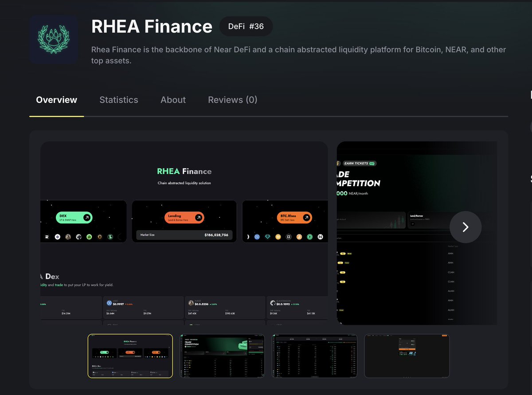Click the green leaf token icon under DEX
Image resolution: width=532 pixels, height=395 pixels.
pos(90,237)
